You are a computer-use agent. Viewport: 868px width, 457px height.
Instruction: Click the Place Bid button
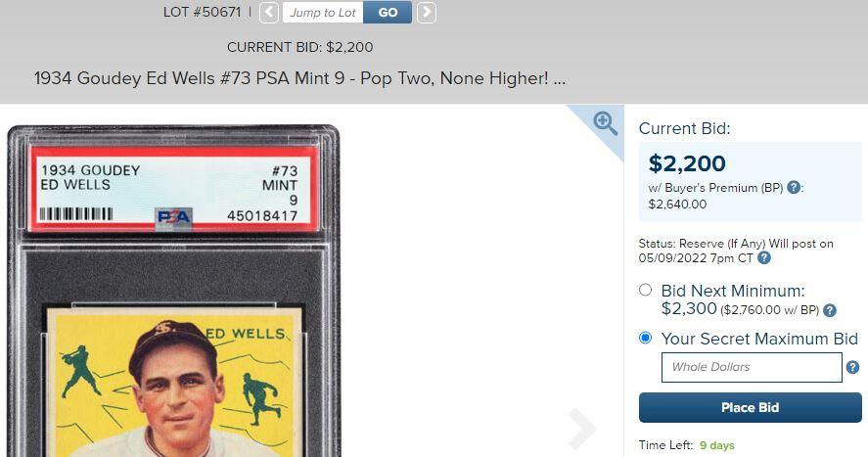pos(751,408)
